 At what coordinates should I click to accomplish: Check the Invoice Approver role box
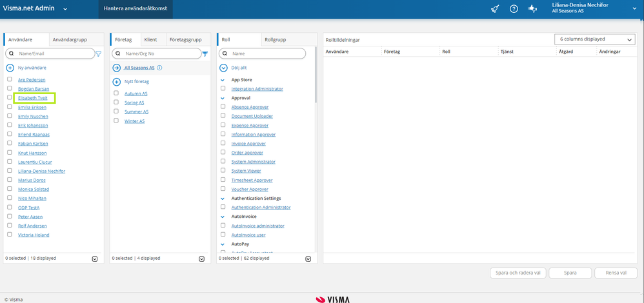tap(223, 143)
